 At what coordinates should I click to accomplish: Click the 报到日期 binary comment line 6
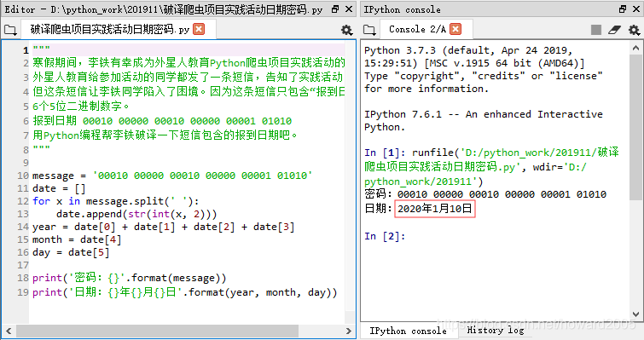[162, 121]
